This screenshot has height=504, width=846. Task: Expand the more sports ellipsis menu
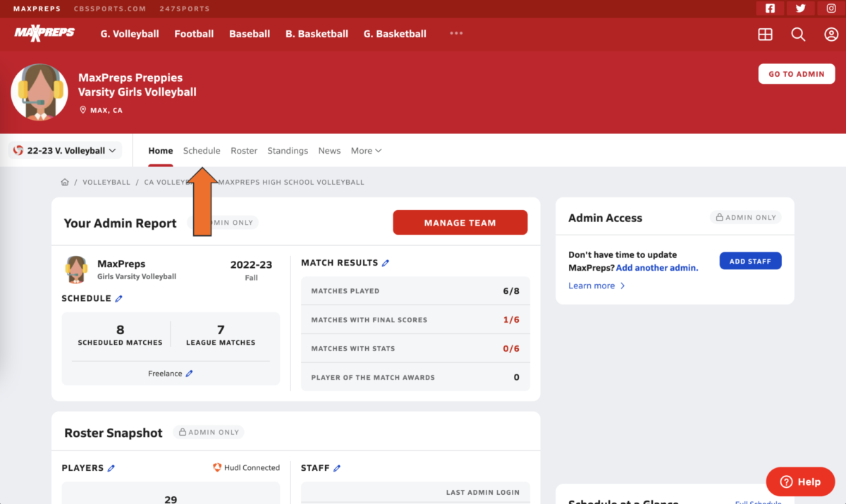pyautogui.click(x=456, y=33)
